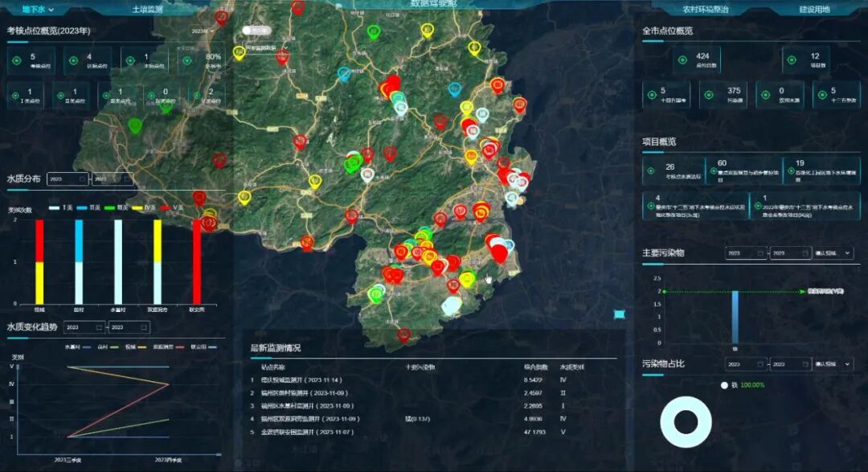
Task: Click target icon on the 80% rate card
Action: point(187,61)
